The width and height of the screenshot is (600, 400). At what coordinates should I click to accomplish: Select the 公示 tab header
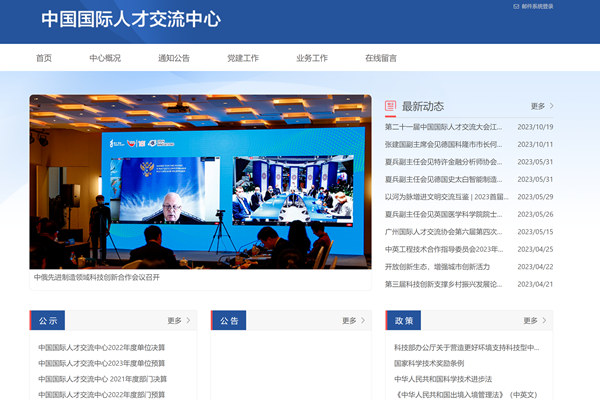[47, 320]
